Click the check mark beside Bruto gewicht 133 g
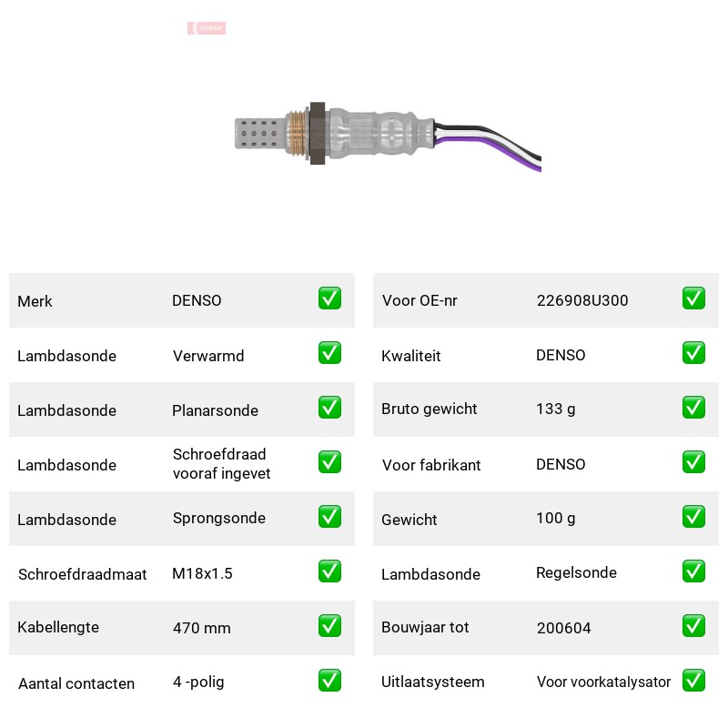Viewport: 728px width, 728px height. (693, 407)
